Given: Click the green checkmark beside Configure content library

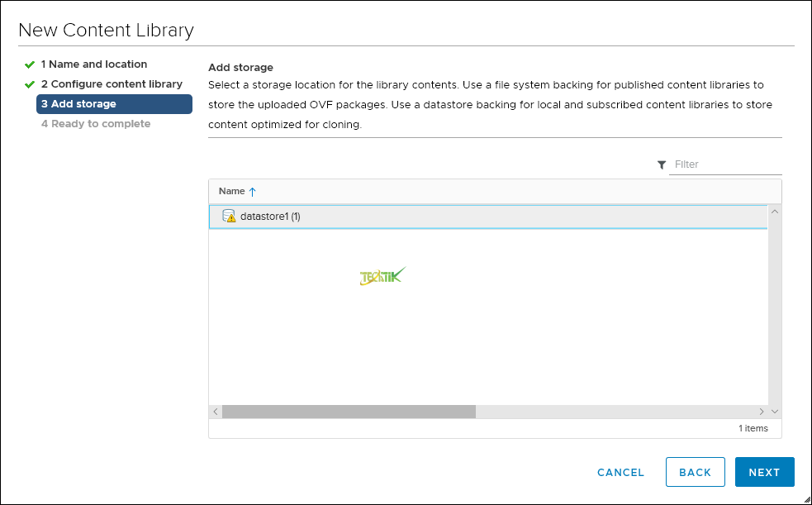Looking at the screenshot, I should coord(30,84).
